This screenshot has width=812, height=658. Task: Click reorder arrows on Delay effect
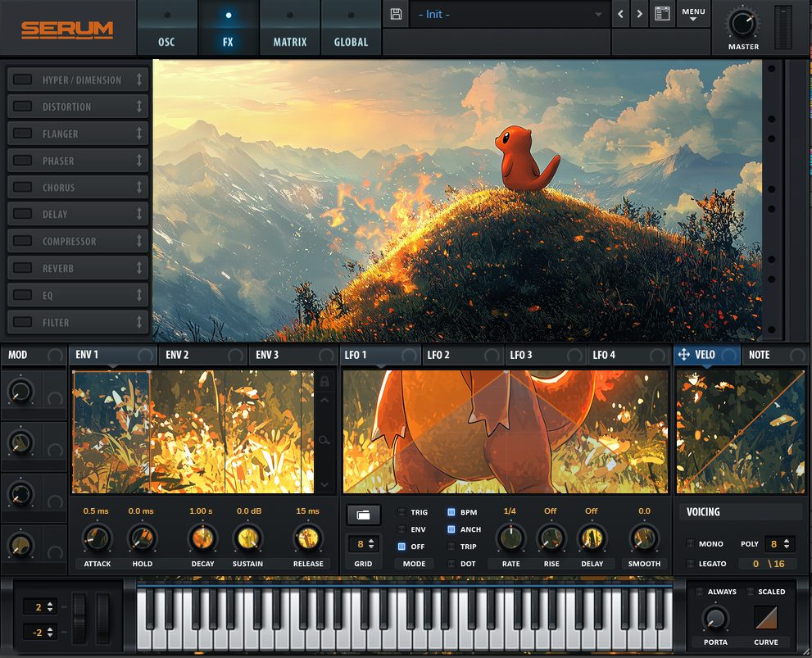tap(139, 214)
